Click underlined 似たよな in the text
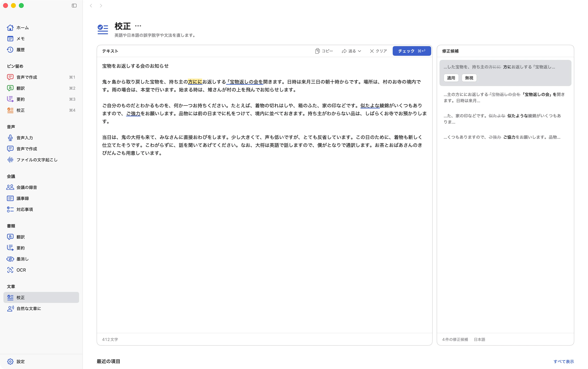588x369 pixels. coord(370,106)
